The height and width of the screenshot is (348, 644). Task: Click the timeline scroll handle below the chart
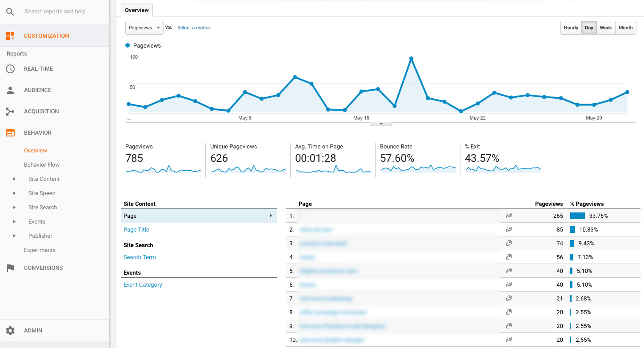pyautogui.click(x=381, y=123)
